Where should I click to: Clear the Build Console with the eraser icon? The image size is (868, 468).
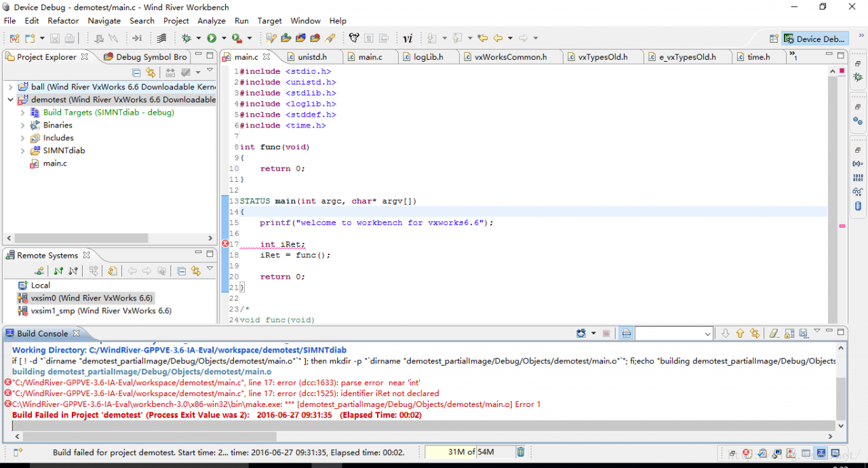773,333
